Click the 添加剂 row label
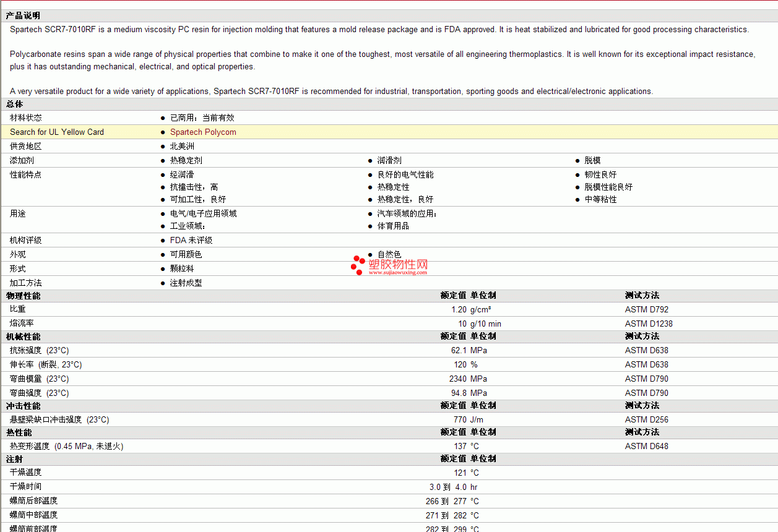The image size is (778, 532). [x=22, y=160]
